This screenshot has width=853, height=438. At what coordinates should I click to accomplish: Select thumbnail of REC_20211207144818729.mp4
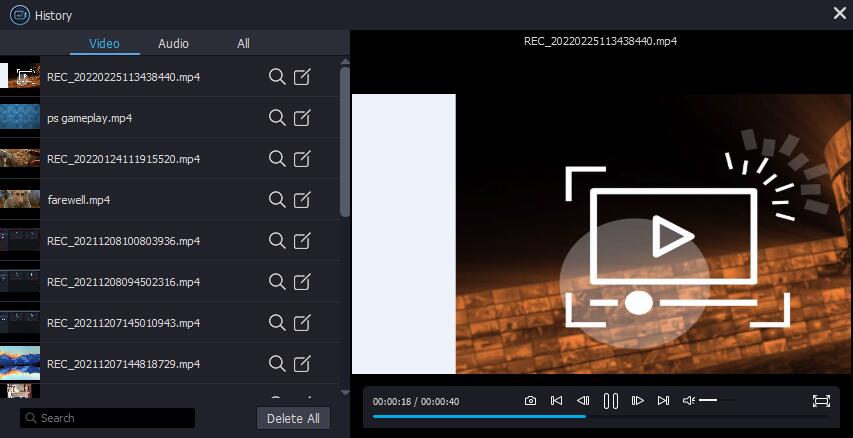20,363
